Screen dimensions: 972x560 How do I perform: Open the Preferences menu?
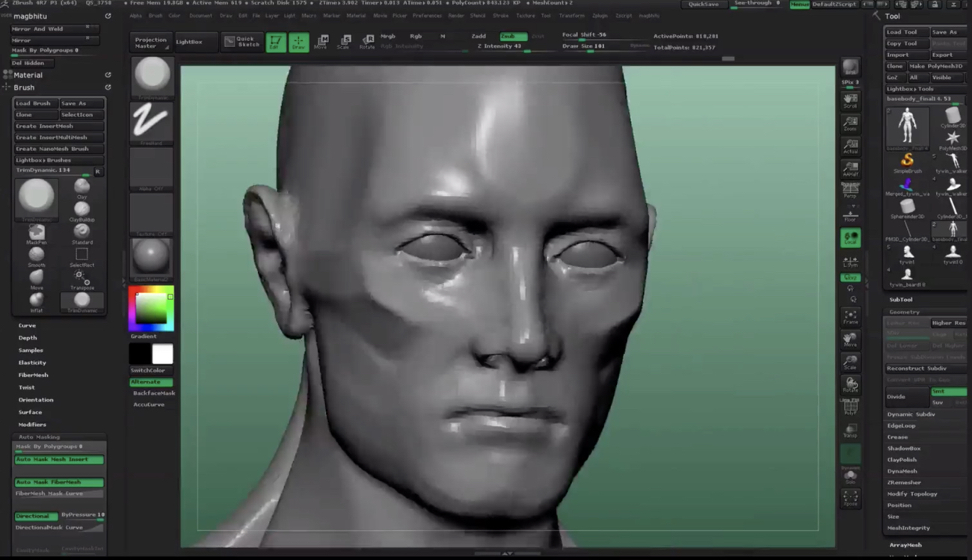pos(427,16)
